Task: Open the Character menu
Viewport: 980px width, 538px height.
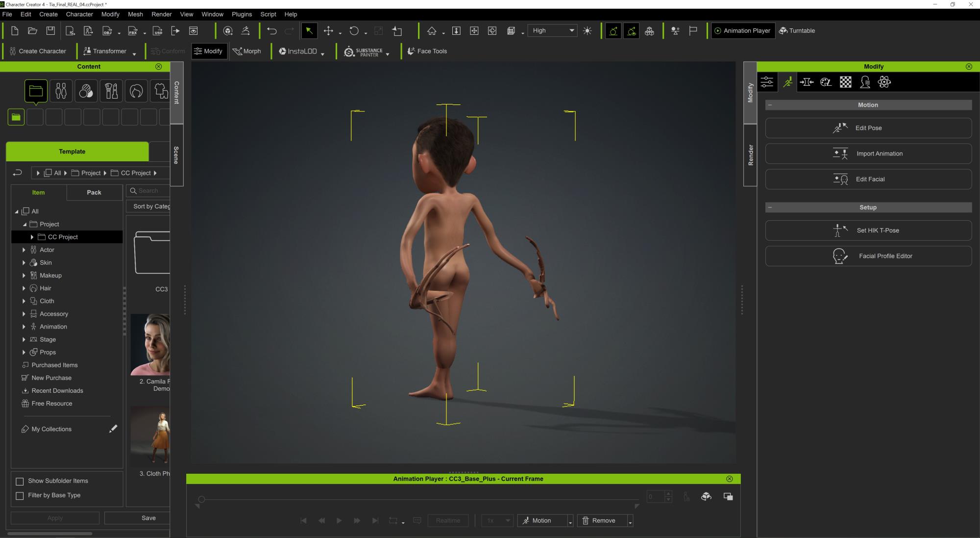Action: (x=79, y=14)
